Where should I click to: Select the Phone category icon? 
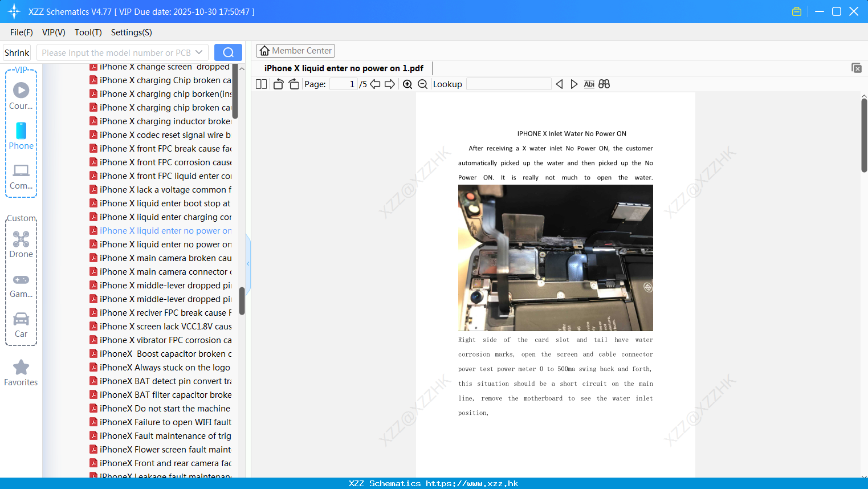tap(21, 136)
